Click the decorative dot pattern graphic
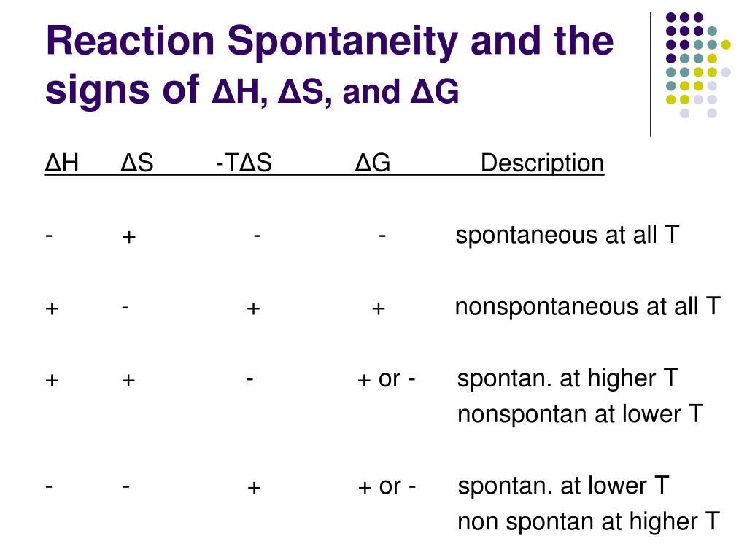The height and width of the screenshot is (560, 747). 698,65
